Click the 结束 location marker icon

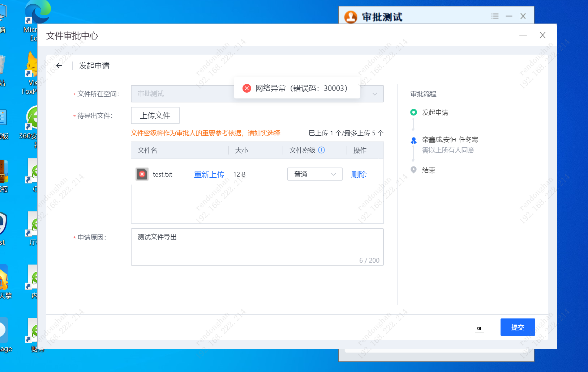pos(414,170)
